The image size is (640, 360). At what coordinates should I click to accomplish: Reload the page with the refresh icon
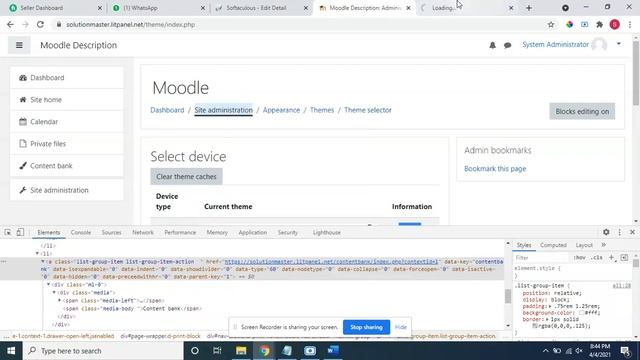[x=40, y=24]
